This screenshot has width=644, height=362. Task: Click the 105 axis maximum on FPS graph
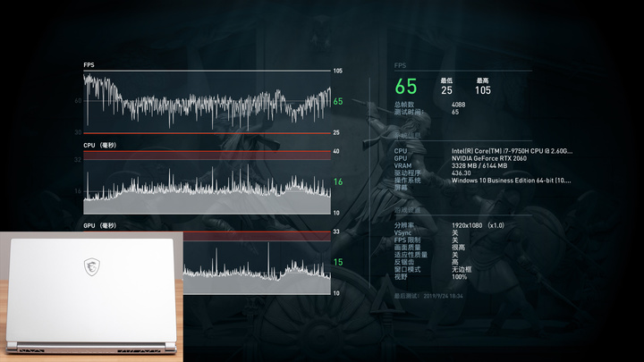tap(337, 71)
